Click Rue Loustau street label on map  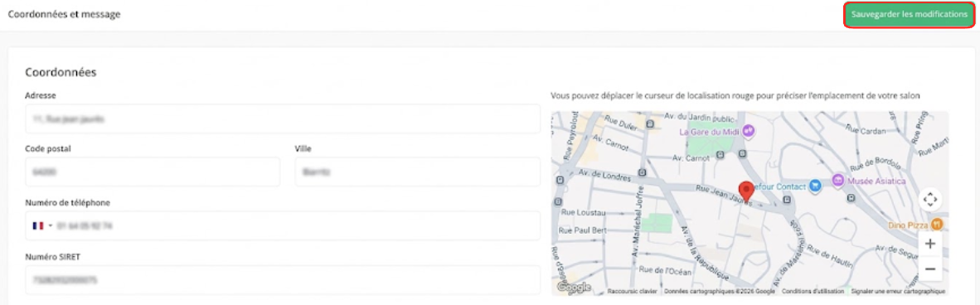(x=582, y=212)
